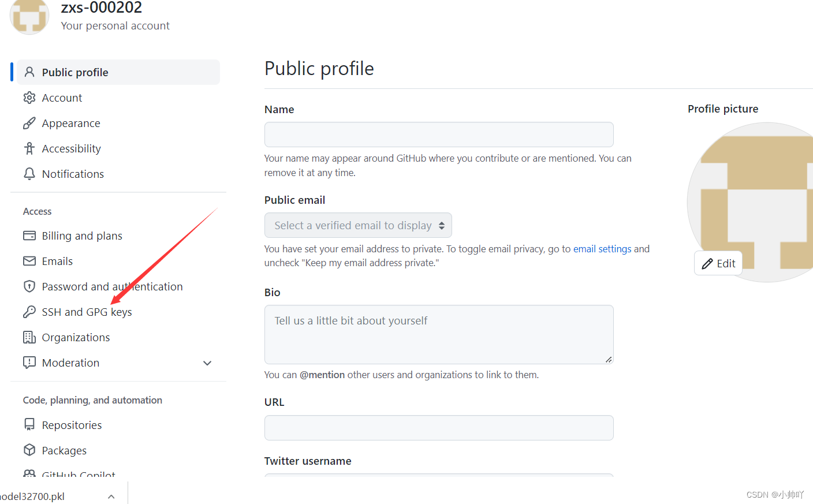The width and height of the screenshot is (813, 504).
Task: Expand the download item chevron menu
Action: (x=111, y=496)
